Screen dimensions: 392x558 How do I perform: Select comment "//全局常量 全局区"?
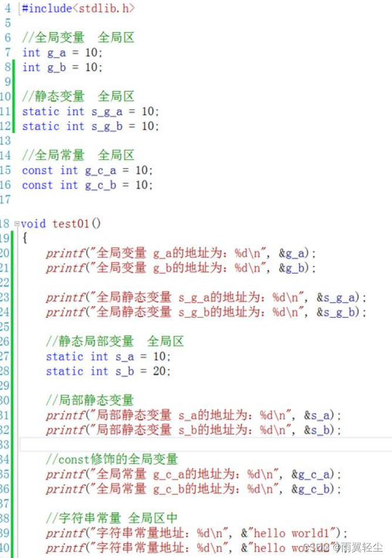click(78, 155)
